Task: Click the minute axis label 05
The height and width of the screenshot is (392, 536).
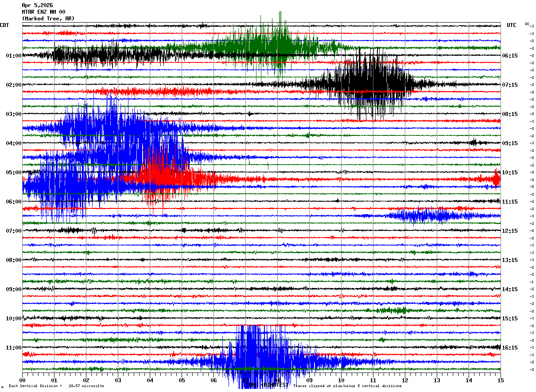Action: [x=182, y=380]
